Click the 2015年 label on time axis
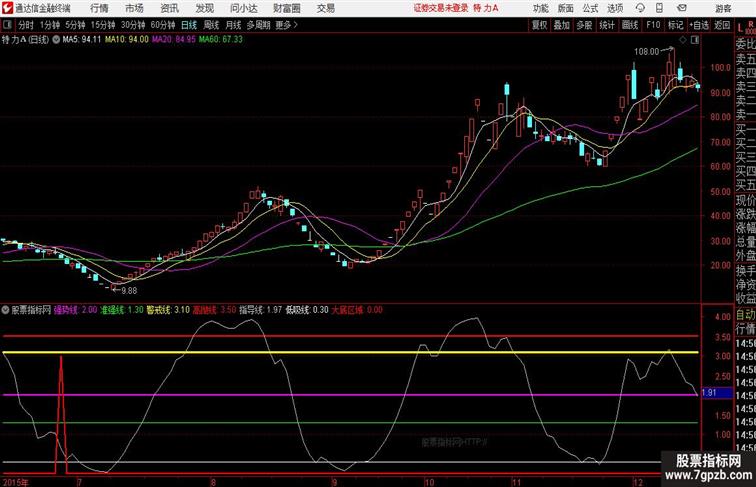Screen dimensions: 756x487 15,482
